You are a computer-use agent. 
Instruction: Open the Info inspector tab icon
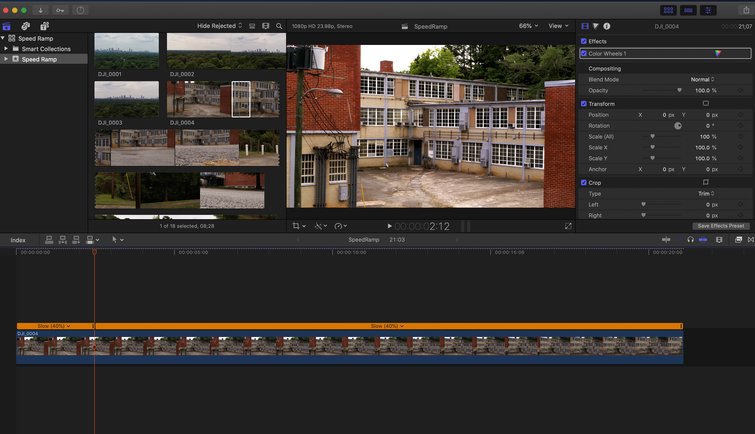point(607,25)
